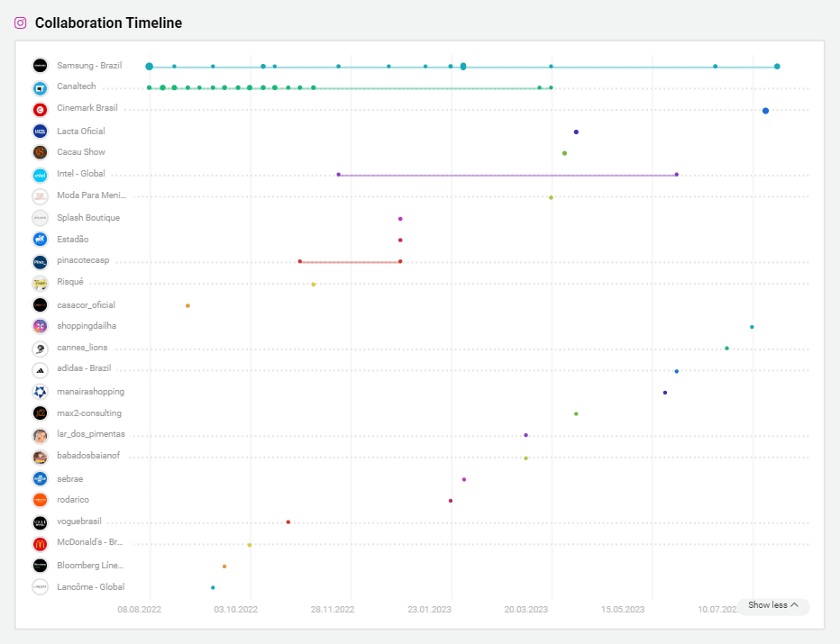Click the Canaltech profile icon
840x644 pixels.
pos(40,87)
